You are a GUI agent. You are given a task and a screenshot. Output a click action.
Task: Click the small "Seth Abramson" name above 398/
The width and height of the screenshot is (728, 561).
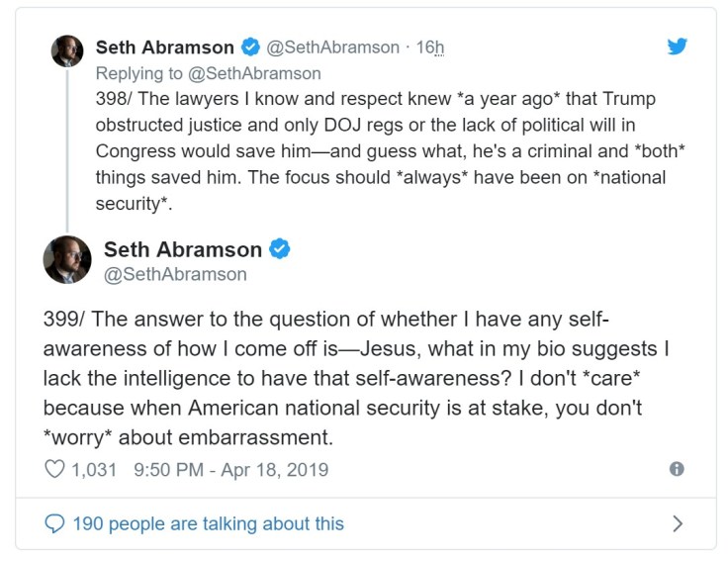[x=164, y=47]
